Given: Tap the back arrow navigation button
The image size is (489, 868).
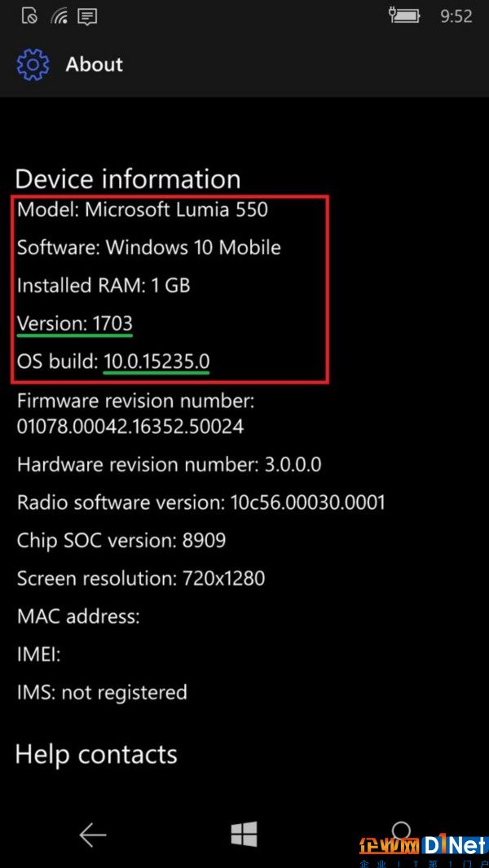Looking at the screenshot, I should tap(92, 835).
